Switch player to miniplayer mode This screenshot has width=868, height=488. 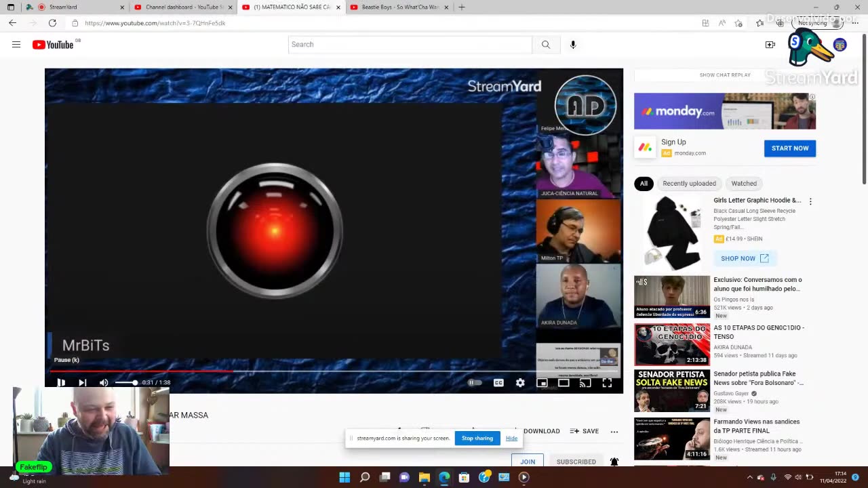point(542,382)
